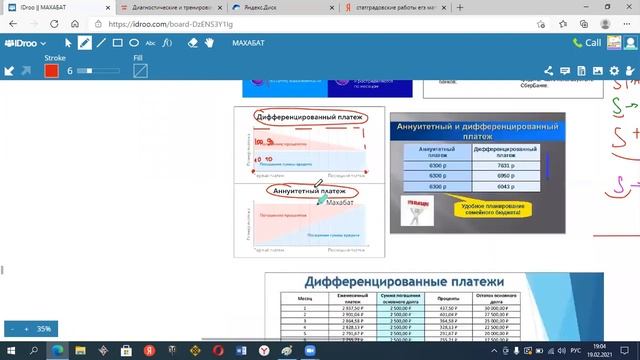
Task: Switch the РУС input language
Action: (576, 351)
